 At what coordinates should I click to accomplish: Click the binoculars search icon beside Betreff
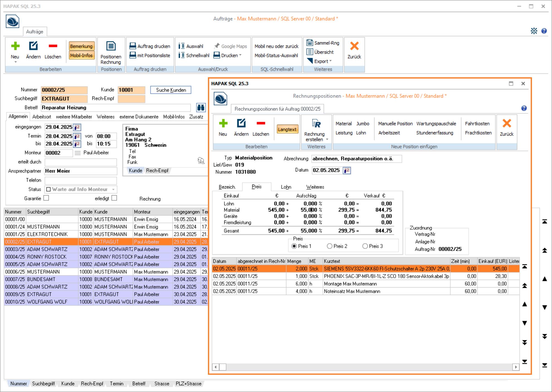[201, 108]
